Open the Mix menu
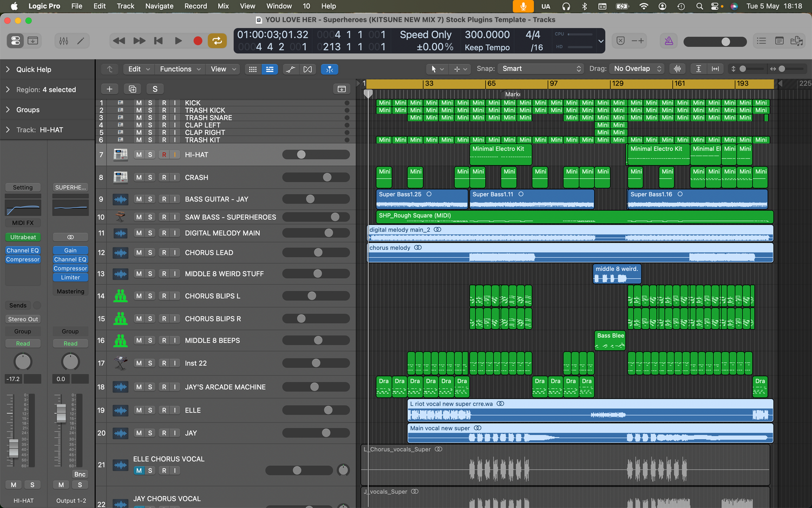The width and height of the screenshot is (812, 508). coord(223,6)
